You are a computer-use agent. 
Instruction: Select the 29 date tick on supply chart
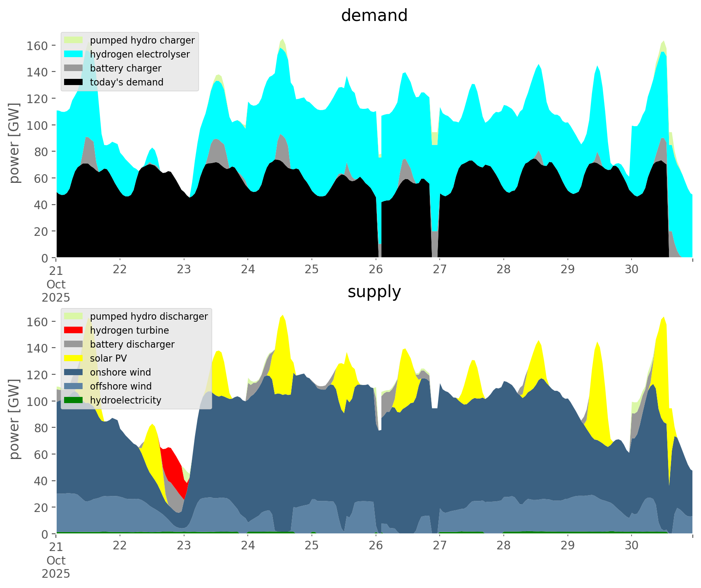coord(567,546)
